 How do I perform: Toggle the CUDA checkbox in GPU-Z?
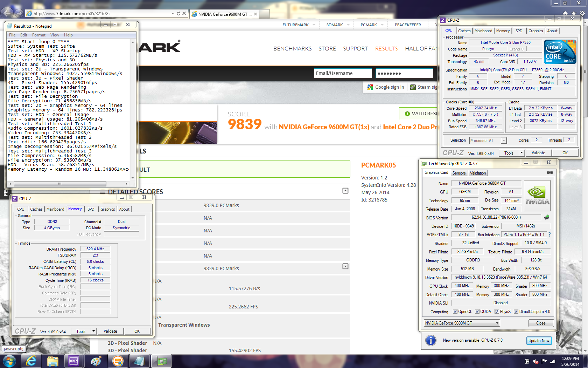click(477, 312)
